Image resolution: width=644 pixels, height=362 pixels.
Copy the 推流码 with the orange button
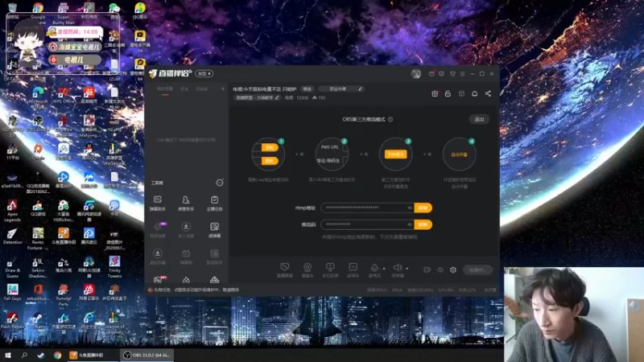423,224
